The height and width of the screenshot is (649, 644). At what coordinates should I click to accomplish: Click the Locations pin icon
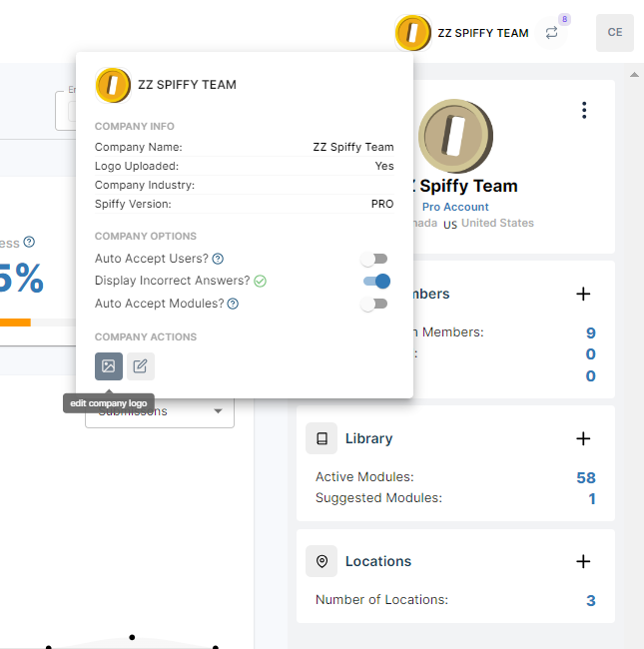pos(322,561)
